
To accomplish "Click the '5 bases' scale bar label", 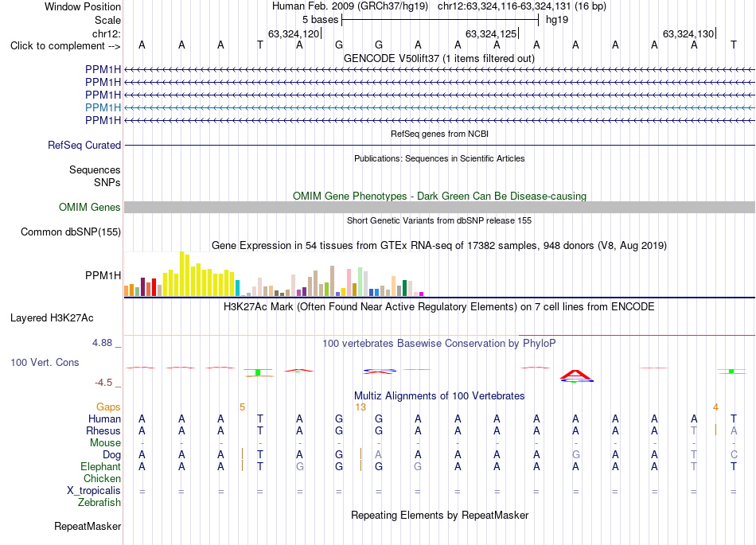I will pyautogui.click(x=320, y=20).
